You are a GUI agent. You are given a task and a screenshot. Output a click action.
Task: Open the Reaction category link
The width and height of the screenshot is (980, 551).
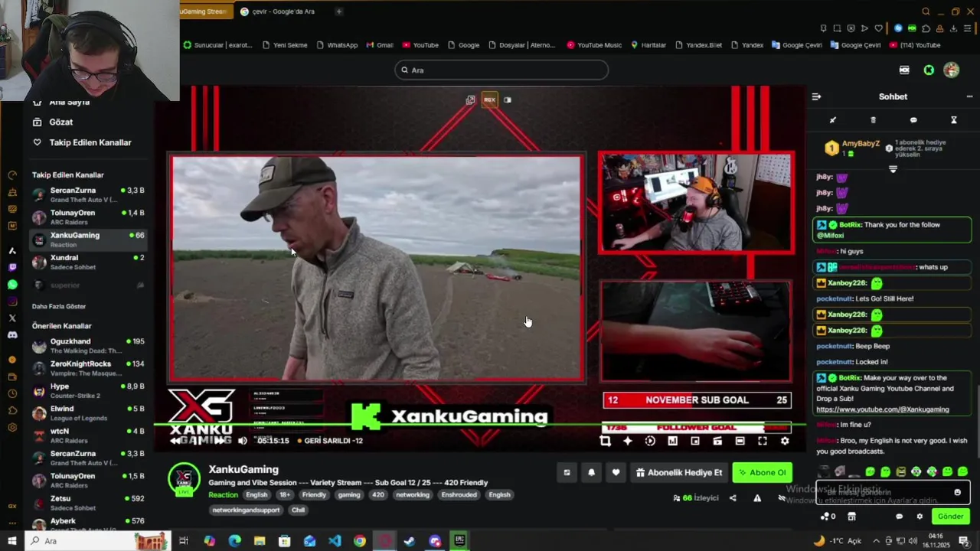(x=224, y=494)
